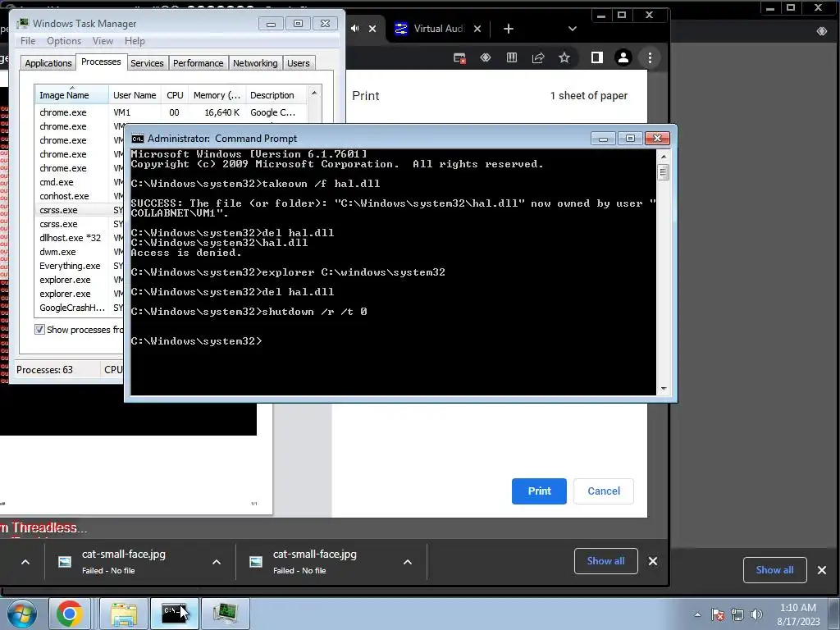Open Chrome three-dot menu
The width and height of the screenshot is (840, 630).
click(650, 58)
